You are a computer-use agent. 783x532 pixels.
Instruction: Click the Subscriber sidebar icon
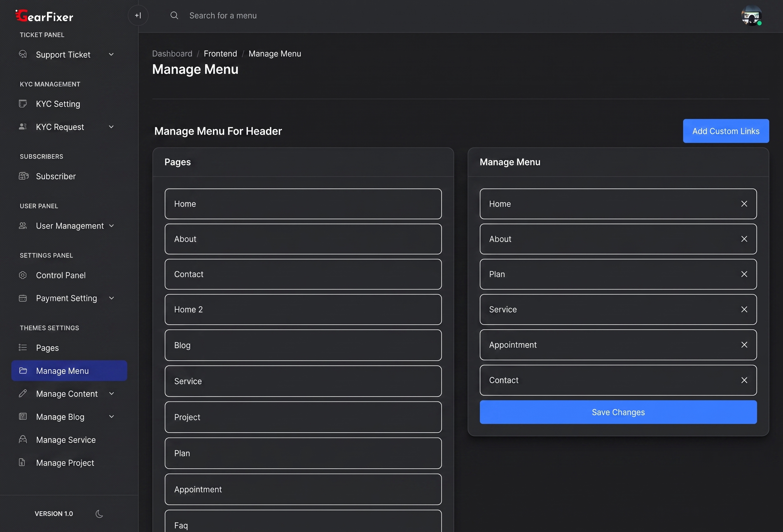click(23, 176)
